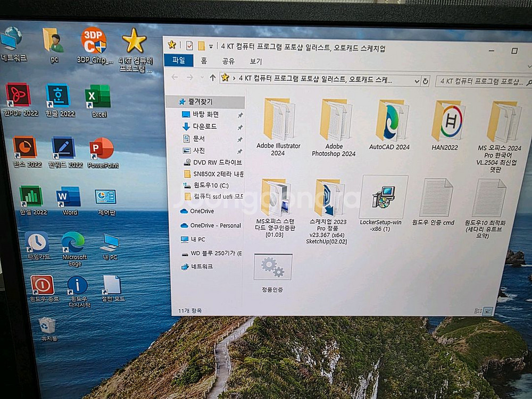Select the Adobe Photoshop 2024 folder
Image resolution: width=532 pixels, height=399 pixels.
[334, 128]
